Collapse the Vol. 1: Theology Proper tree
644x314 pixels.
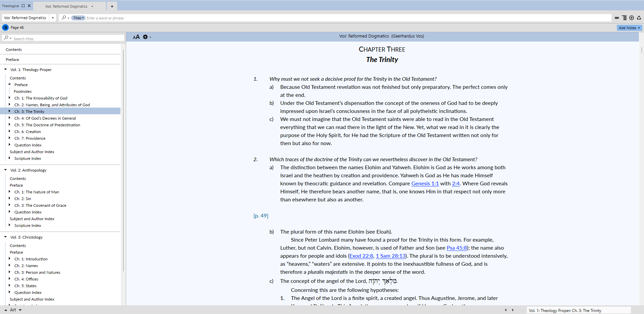[5, 69]
